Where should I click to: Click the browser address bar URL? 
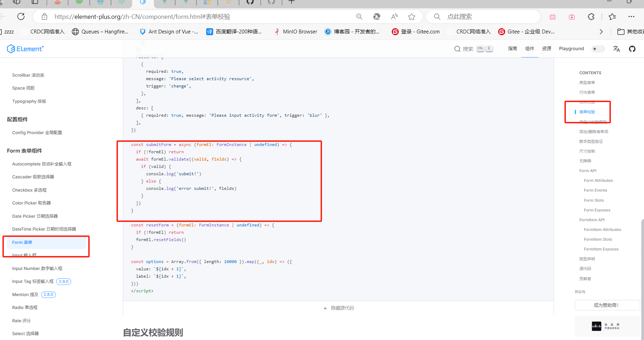[x=142, y=17]
